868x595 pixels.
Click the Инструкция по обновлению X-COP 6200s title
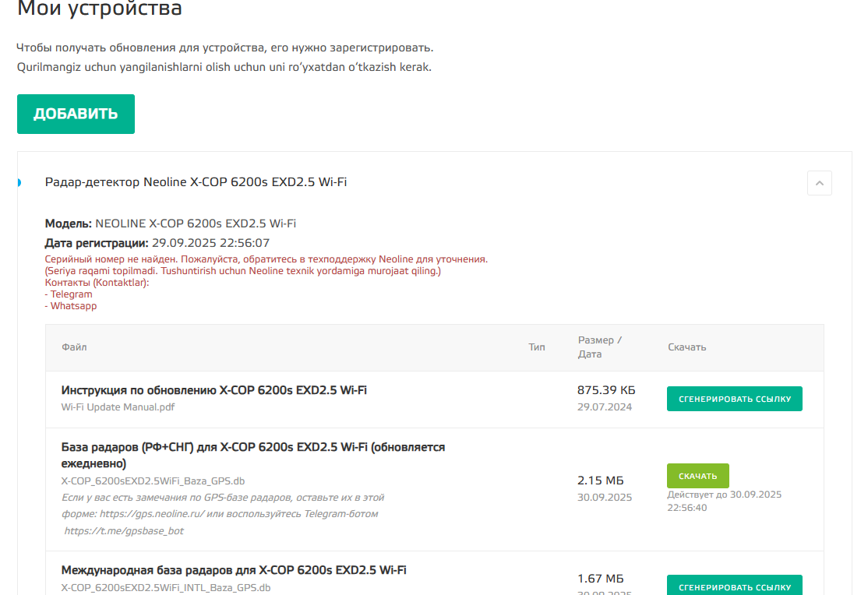[214, 390]
